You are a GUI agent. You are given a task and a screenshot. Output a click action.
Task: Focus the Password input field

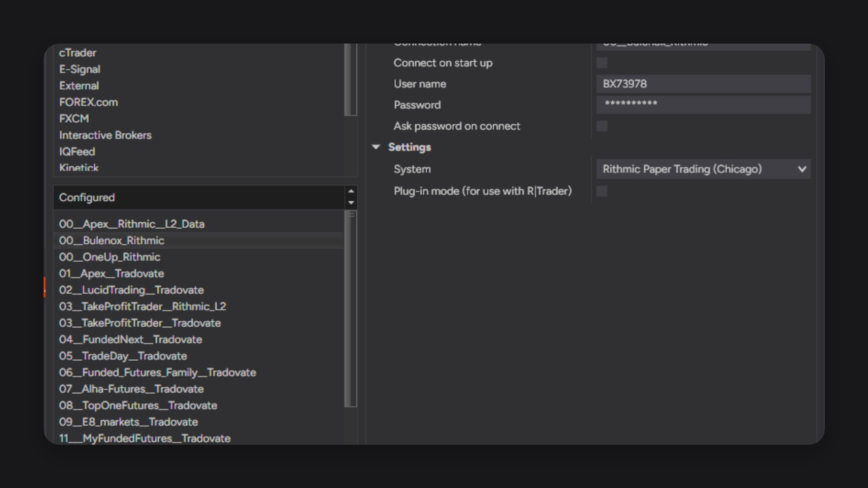pyautogui.click(x=704, y=105)
